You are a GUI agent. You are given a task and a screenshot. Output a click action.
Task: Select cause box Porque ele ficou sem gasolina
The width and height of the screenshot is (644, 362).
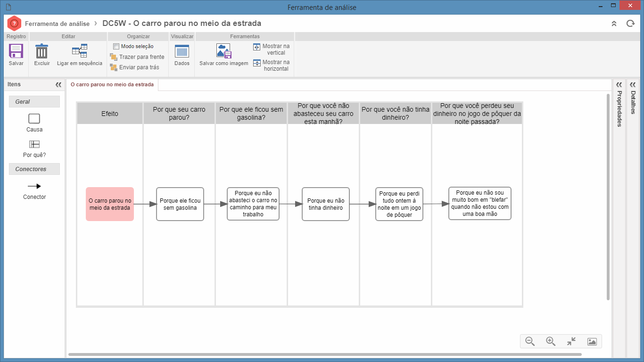click(180, 204)
